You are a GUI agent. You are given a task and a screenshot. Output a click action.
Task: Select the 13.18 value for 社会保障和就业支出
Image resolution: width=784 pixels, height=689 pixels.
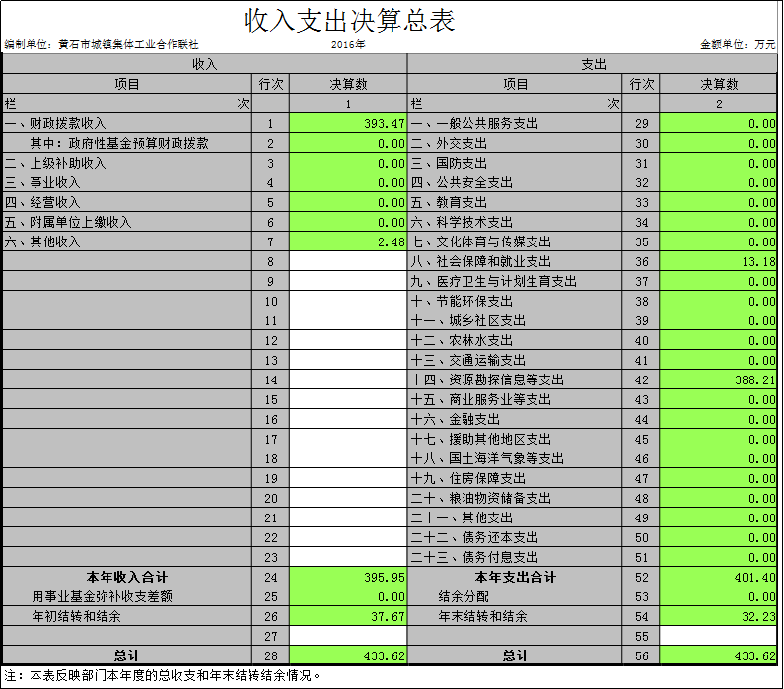pyautogui.click(x=719, y=262)
